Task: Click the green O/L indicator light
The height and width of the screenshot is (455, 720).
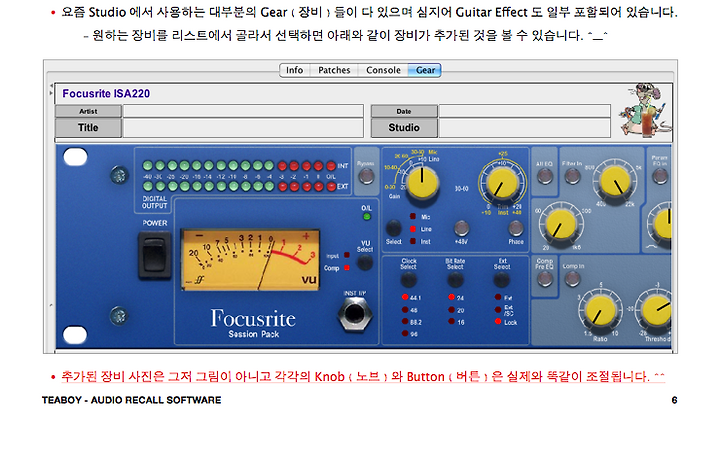Action: click(366, 217)
